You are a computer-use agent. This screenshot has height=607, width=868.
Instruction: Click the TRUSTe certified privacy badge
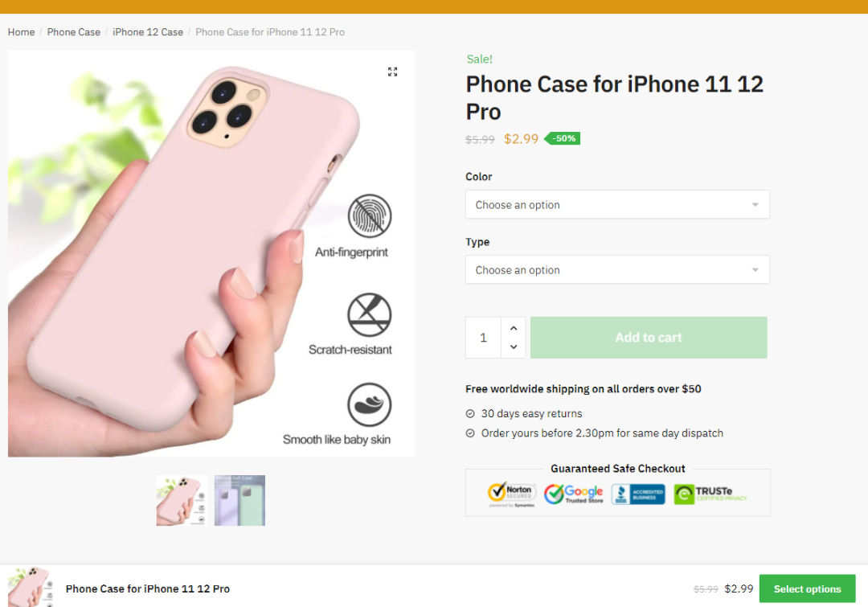click(x=710, y=494)
